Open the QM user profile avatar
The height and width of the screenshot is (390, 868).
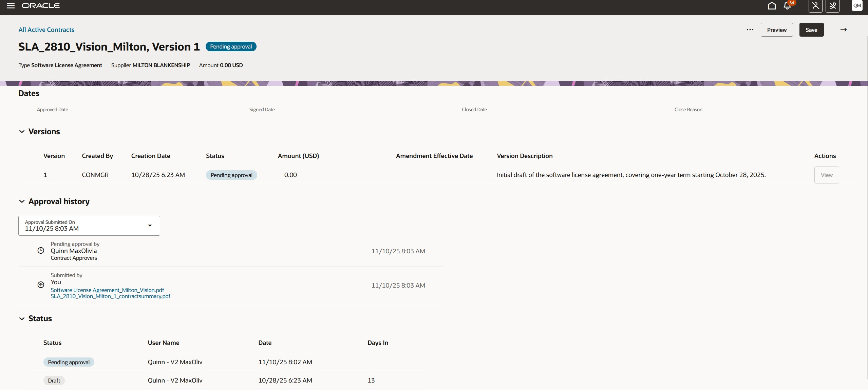click(857, 5)
